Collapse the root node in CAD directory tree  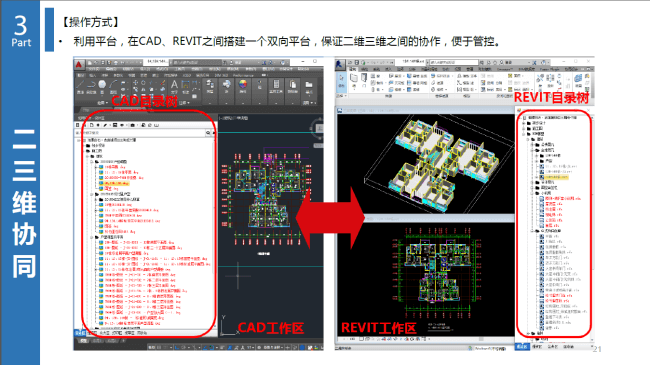click(x=78, y=140)
